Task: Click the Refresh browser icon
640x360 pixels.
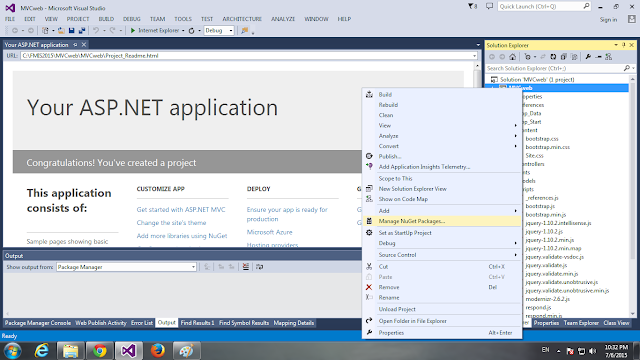Action: [191, 31]
